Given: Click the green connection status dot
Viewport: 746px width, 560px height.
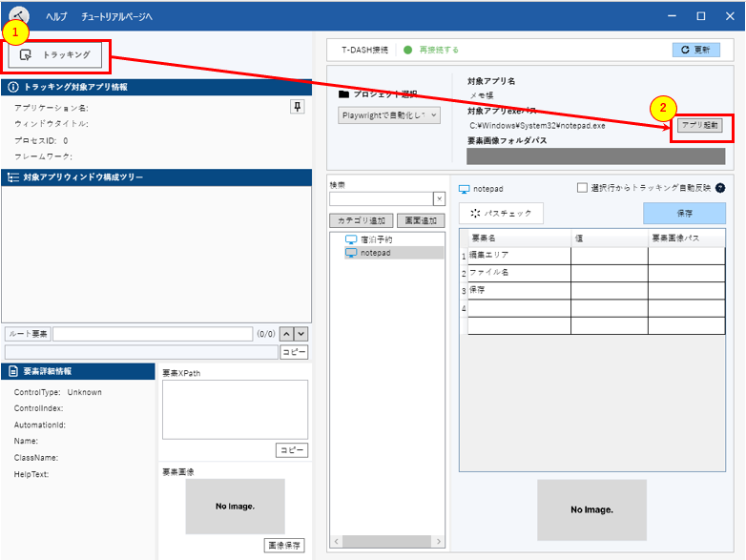Looking at the screenshot, I should coord(407,50).
